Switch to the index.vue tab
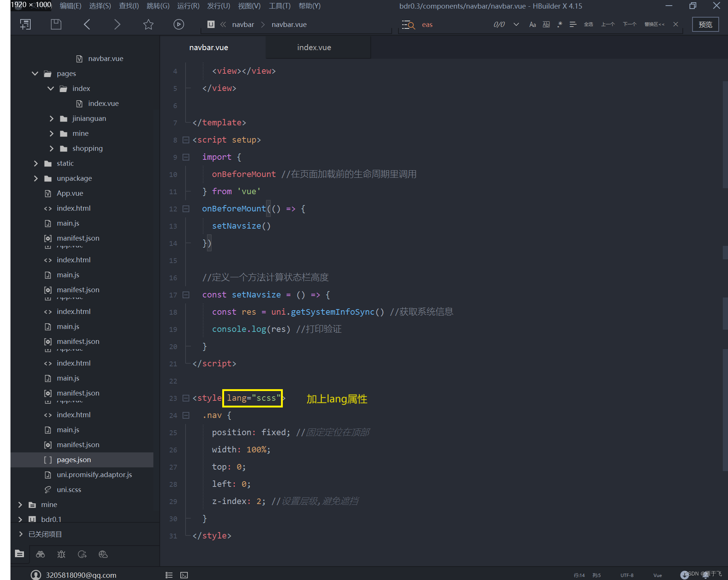Image resolution: width=728 pixels, height=580 pixels. tap(314, 48)
